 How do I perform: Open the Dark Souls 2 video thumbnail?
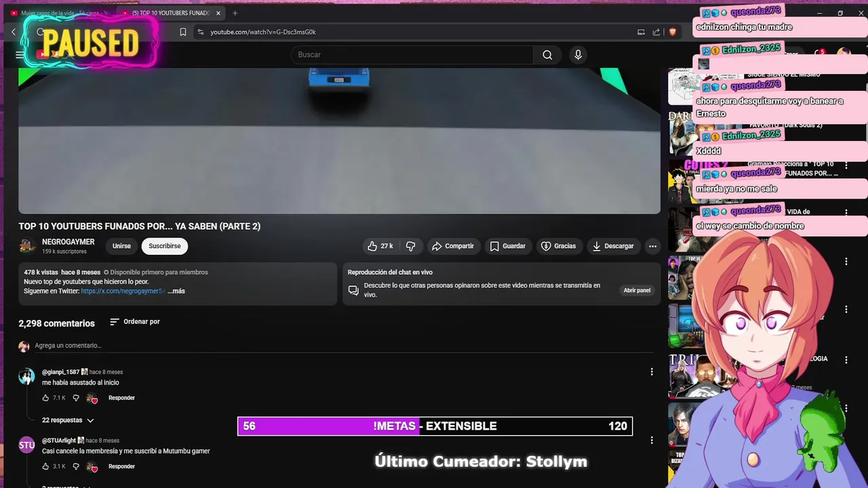(x=705, y=133)
